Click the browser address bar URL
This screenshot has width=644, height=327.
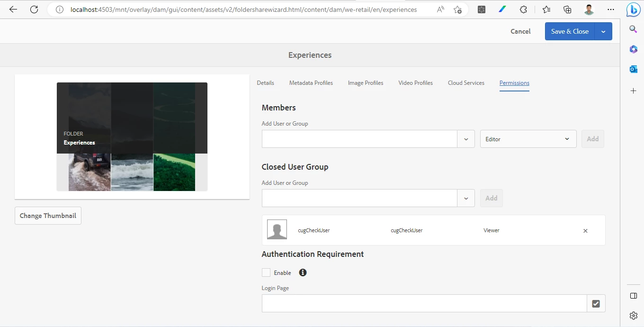coord(244,9)
